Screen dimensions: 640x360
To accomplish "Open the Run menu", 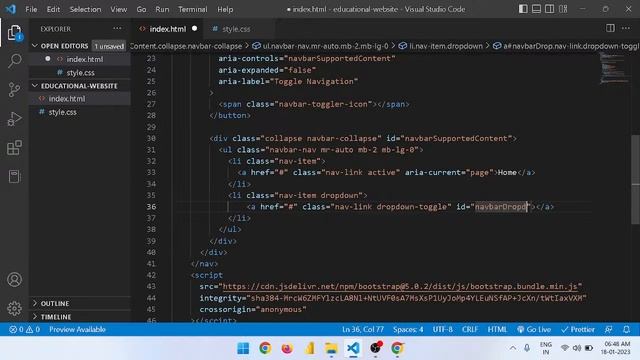I will pos(162,9).
